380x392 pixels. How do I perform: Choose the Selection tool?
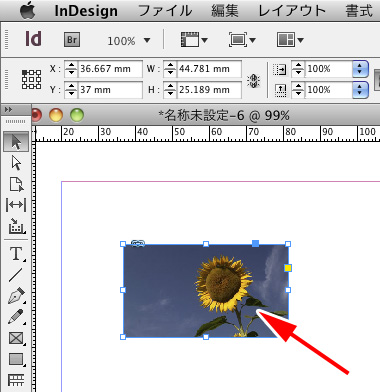pos(16,142)
